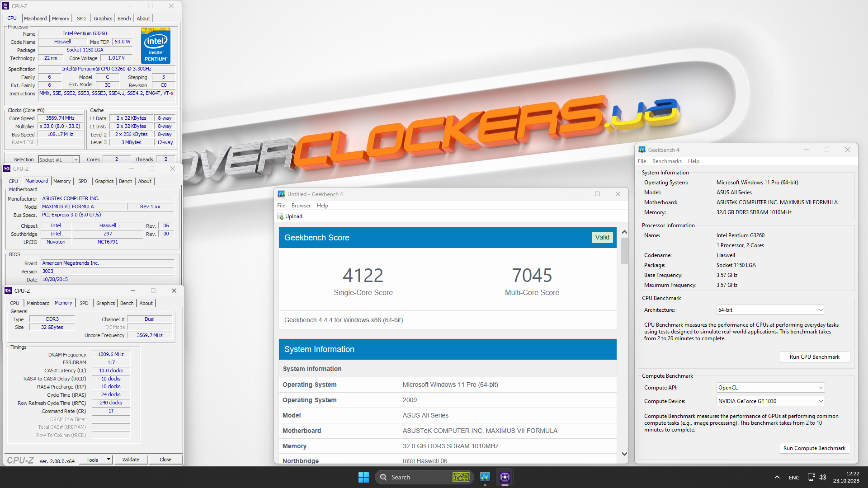The image size is (868, 488).
Task: Click Run CPU Benchmark button
Action: point(814,357)
